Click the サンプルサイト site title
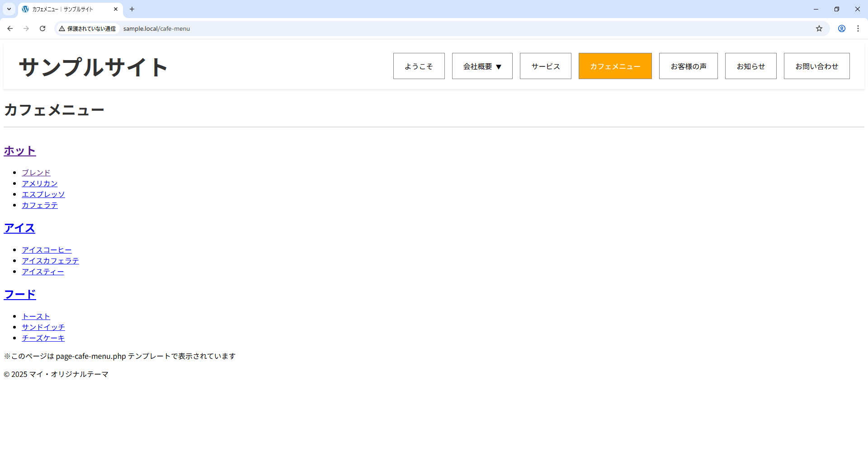This screenshot has height=470, width=868. point(93,67)
